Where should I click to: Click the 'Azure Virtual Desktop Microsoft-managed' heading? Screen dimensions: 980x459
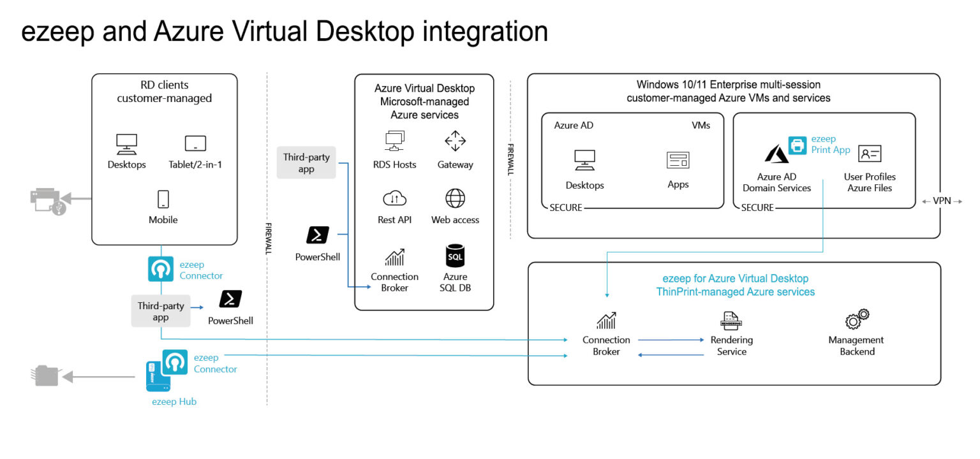[424, 94]
